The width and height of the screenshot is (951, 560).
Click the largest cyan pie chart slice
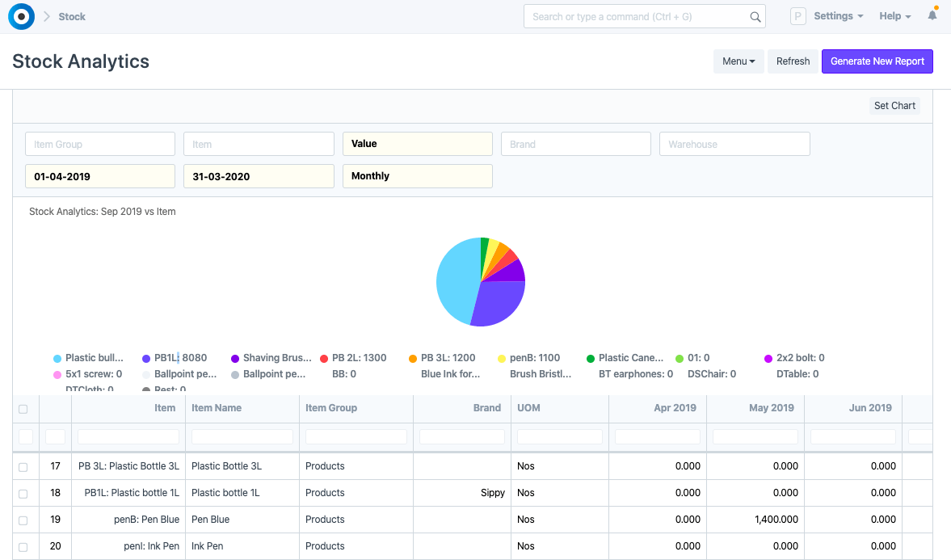click(457, 279)
